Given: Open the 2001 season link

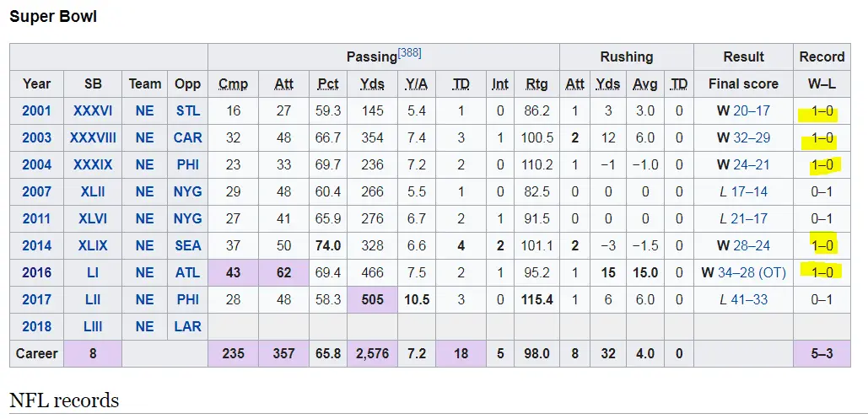Looking at the screenshot, I should 36,110.
